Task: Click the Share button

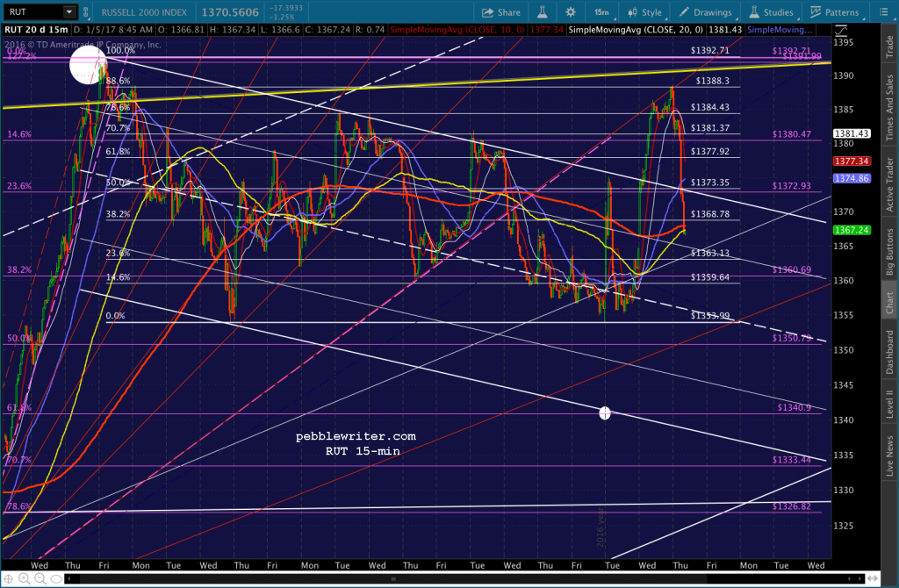Action: pyautogui.click(x=500, y=12)
